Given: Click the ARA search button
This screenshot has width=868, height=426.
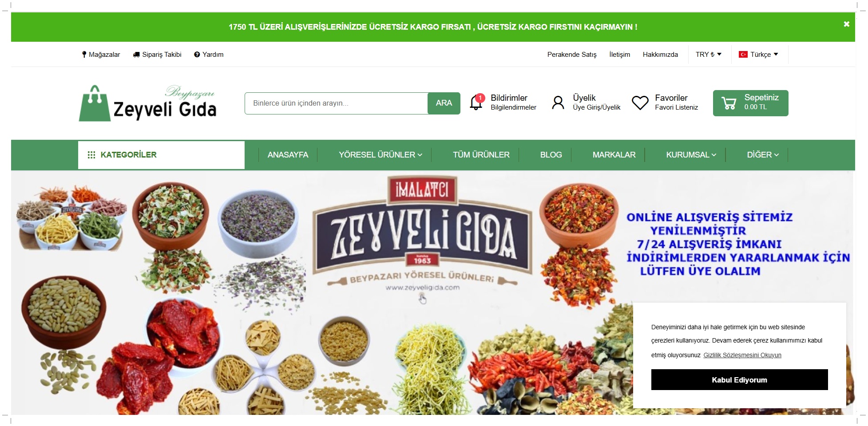Looking at the screenshot, I should tap(444, 103).
